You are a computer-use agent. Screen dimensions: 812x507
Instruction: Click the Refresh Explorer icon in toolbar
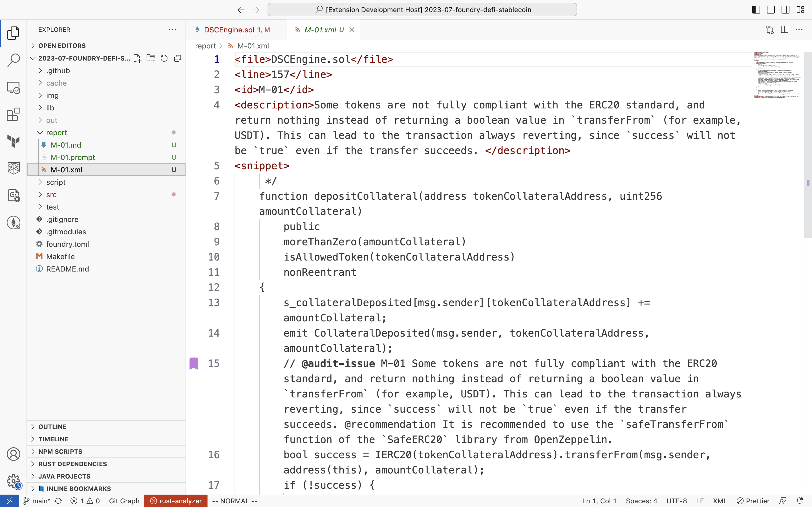164,58
